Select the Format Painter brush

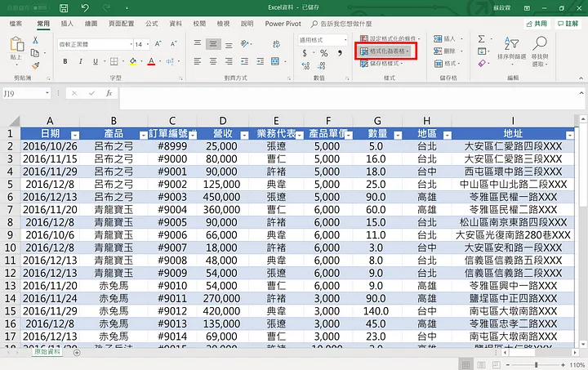pyautogui.click(x=35, y=65)
